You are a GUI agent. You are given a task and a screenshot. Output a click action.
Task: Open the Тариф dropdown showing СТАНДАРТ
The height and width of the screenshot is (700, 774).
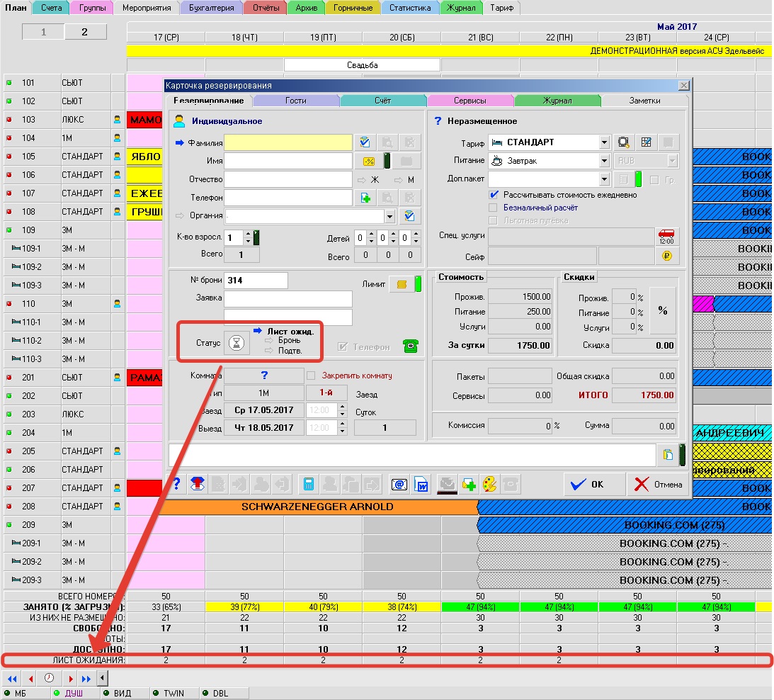coord(604,143)
